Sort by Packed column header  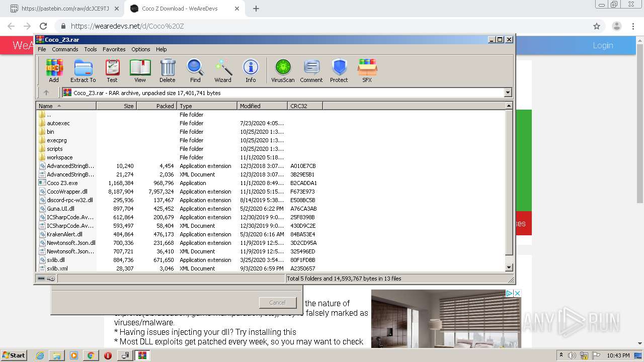coord(156,106)
